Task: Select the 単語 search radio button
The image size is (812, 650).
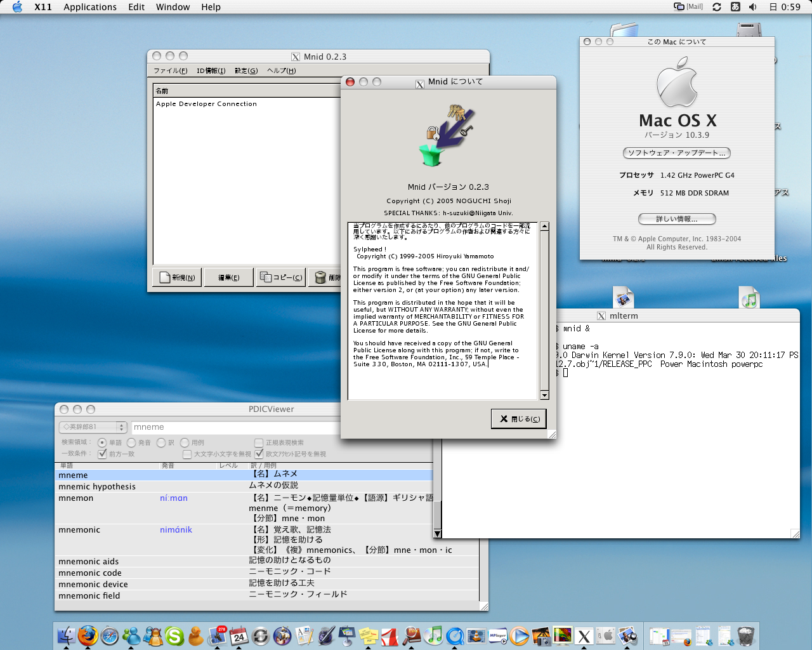Action: pos(102,442)
